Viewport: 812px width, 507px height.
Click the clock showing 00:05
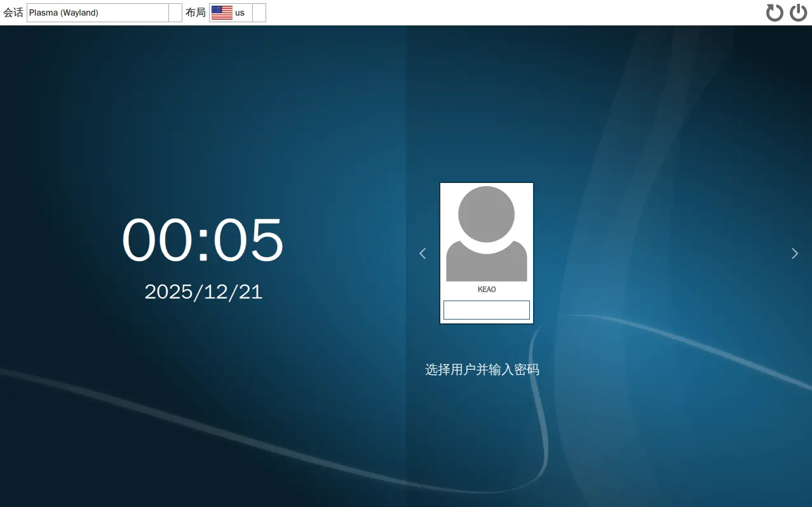(203, 240)
